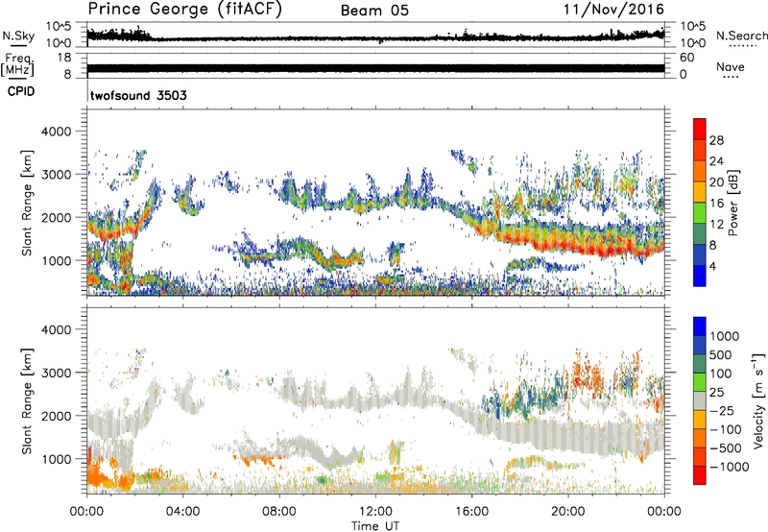Click the '04:00' time axis label
768x532 pixels.
point(182,512)
